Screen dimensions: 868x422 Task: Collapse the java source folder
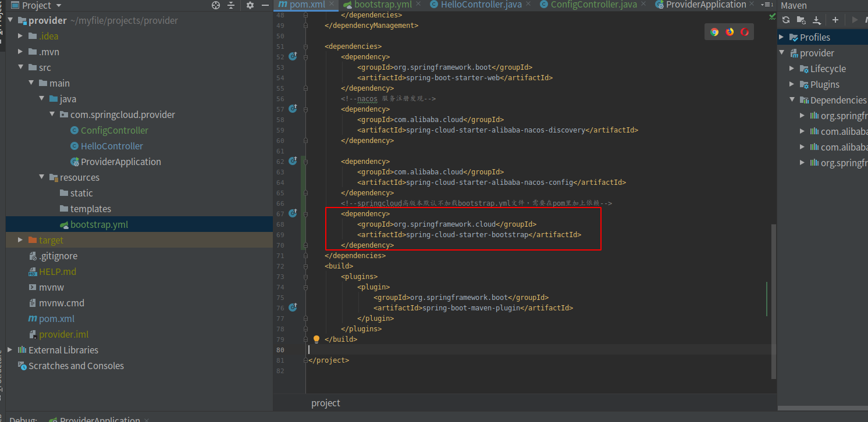point(42,99)
